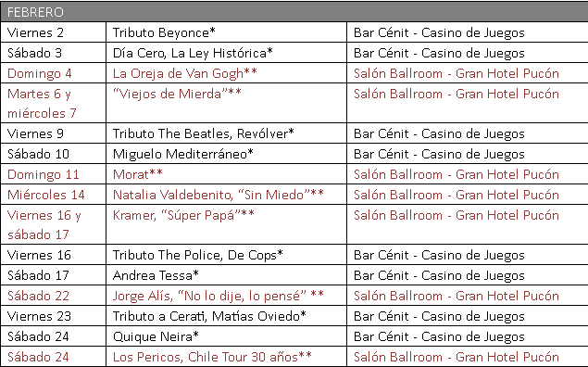The width and height of the screenshot is (588, 367).
Task: Click La Oreja de Van Gogh** text
Action: 185,73
